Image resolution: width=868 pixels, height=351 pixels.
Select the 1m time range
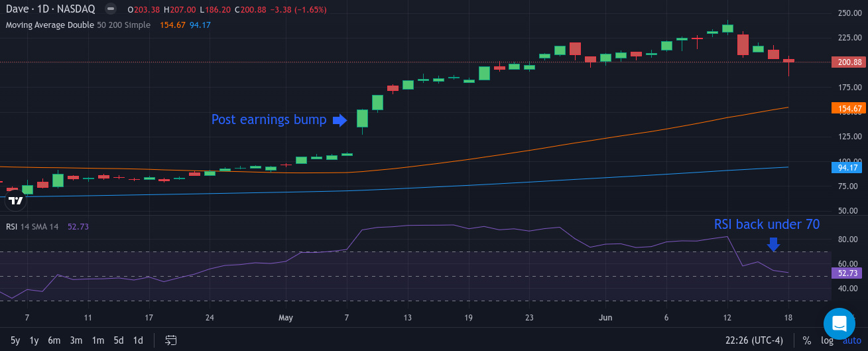point(97,340)
